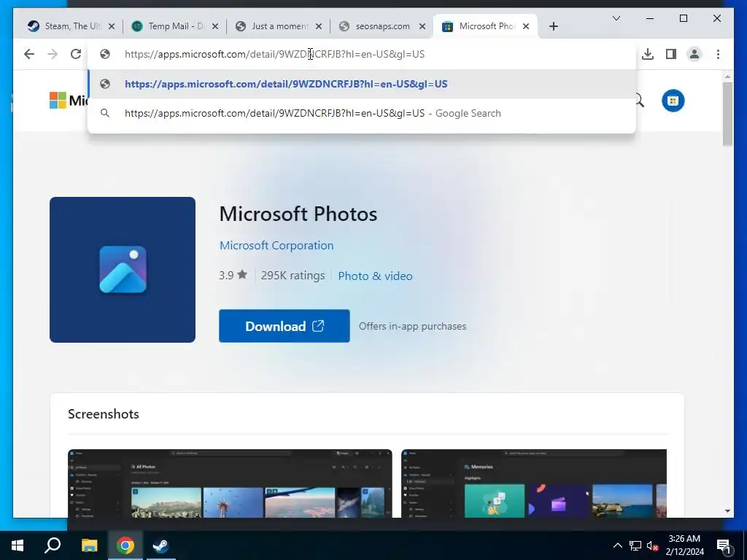Open the Photo & video category link

[376, 276]
